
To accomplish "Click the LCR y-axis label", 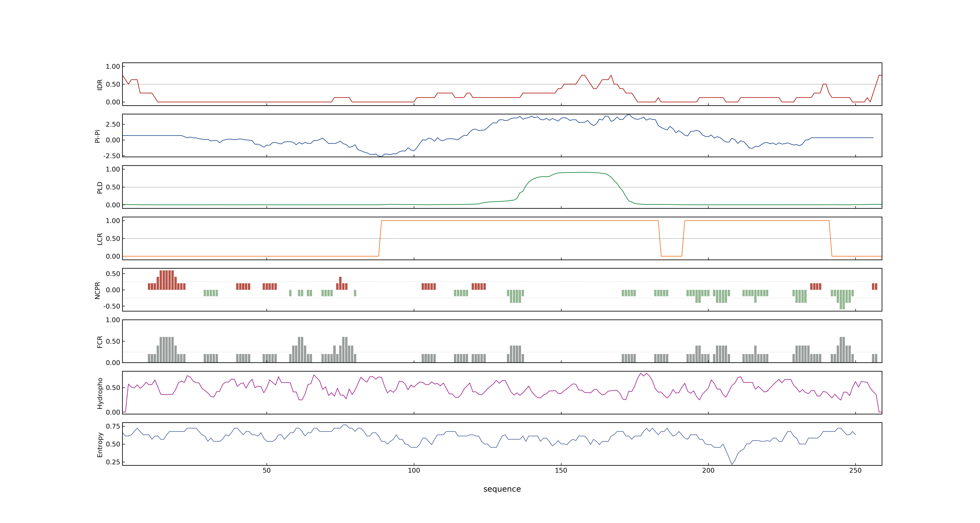I will 100,239.
